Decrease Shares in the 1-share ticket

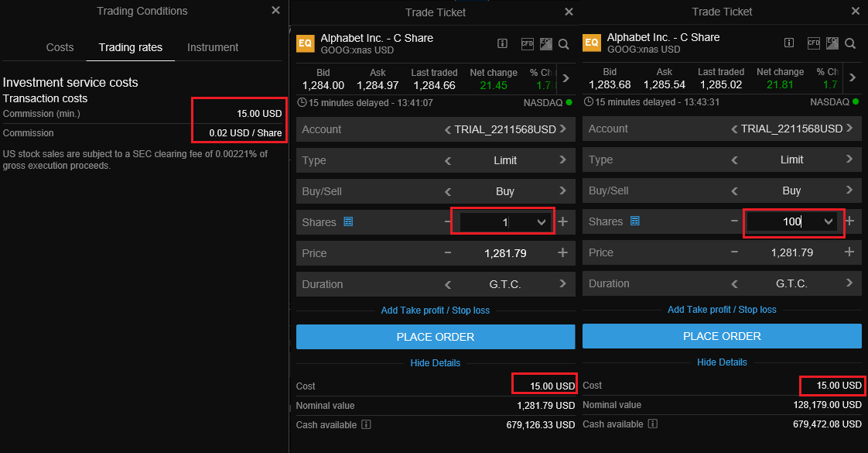click(x=447, y=222)
